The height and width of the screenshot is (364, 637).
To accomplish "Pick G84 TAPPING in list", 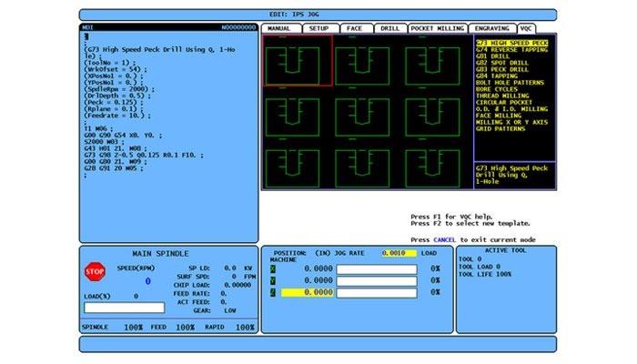I will 497,76.
